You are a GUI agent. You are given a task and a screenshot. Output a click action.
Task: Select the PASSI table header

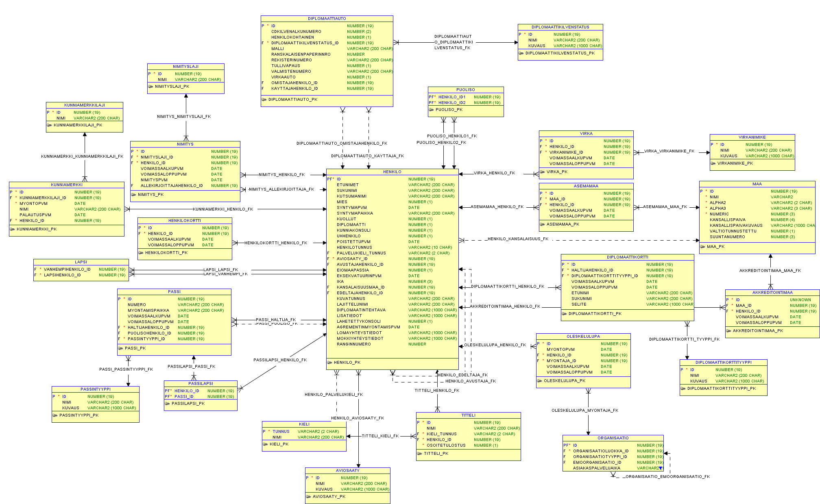click(174, 292)
